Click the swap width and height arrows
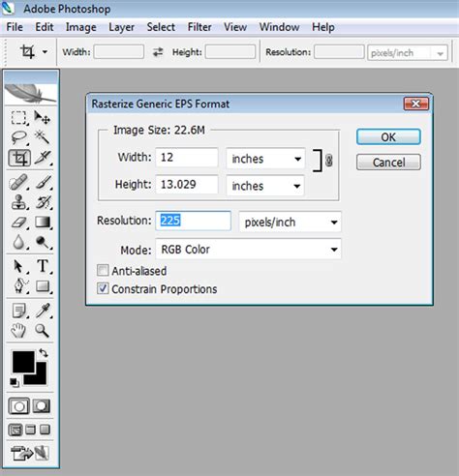The height and width of the screenshot is (476, 459). 158,52
